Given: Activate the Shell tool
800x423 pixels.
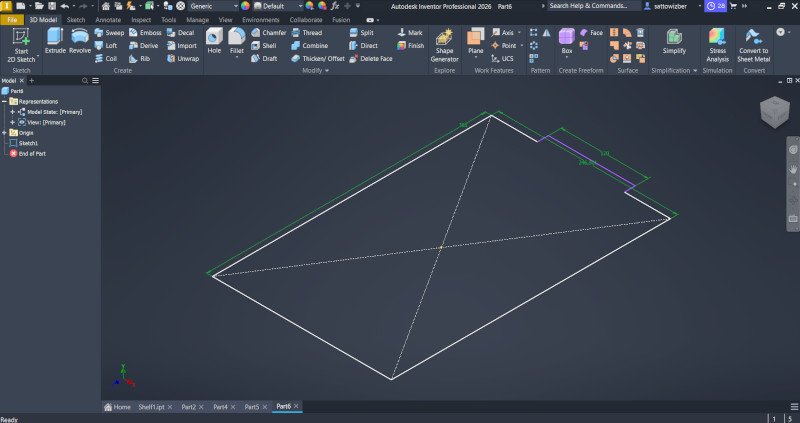Looking at the screenshot, I should click(264, 45).
